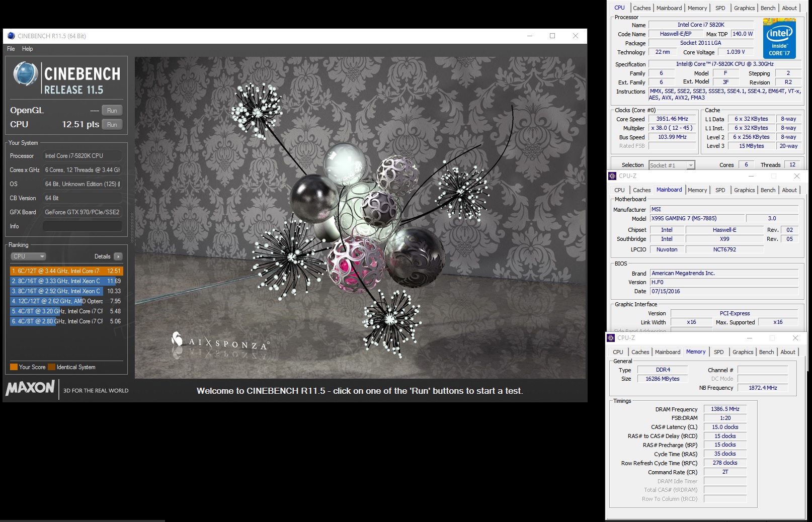Click the CPU-Z icon of the Memory window

[611, 338]
